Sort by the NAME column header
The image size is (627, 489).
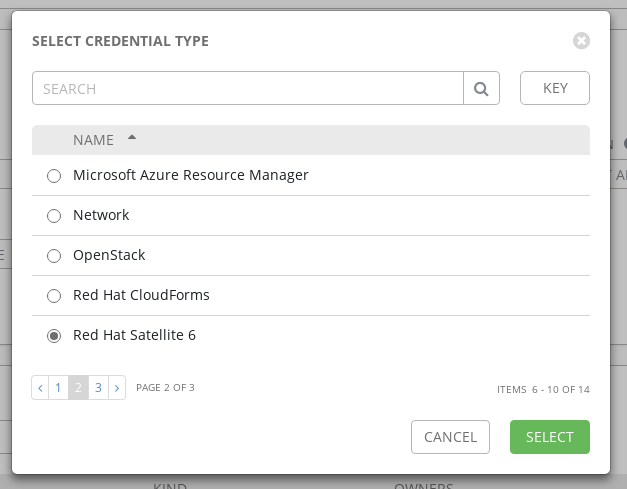[x=93, y=140]
